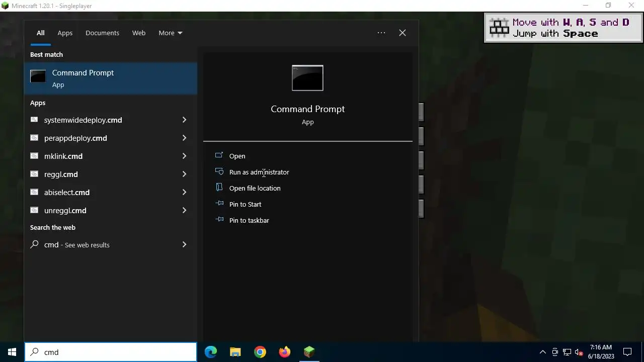The width and height of the screenshot is (644, 362).
Task: Open the Command Prompt best match result
Action: [111, 78]
